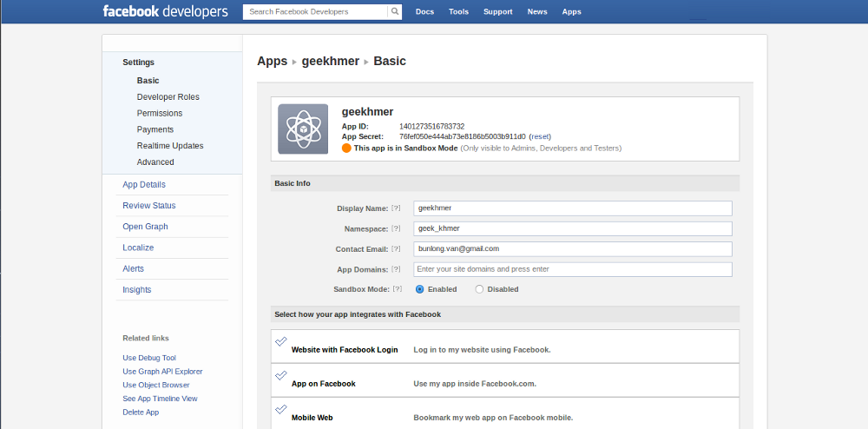This screenshot has width=868, height=429.
Task: Select Sandbox Mode Enabled radio button
Action: click(419, 289)
